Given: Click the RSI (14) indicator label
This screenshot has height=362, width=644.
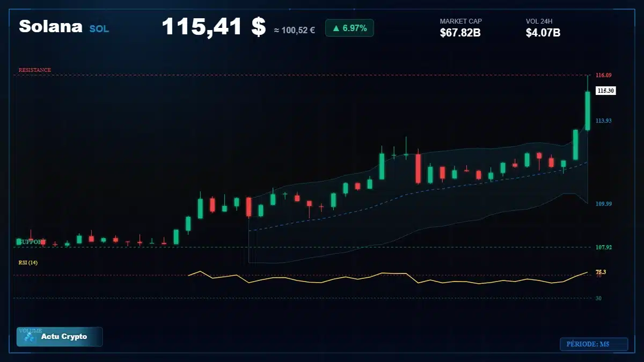Looking at the screenshot, I should click(28, 262).
